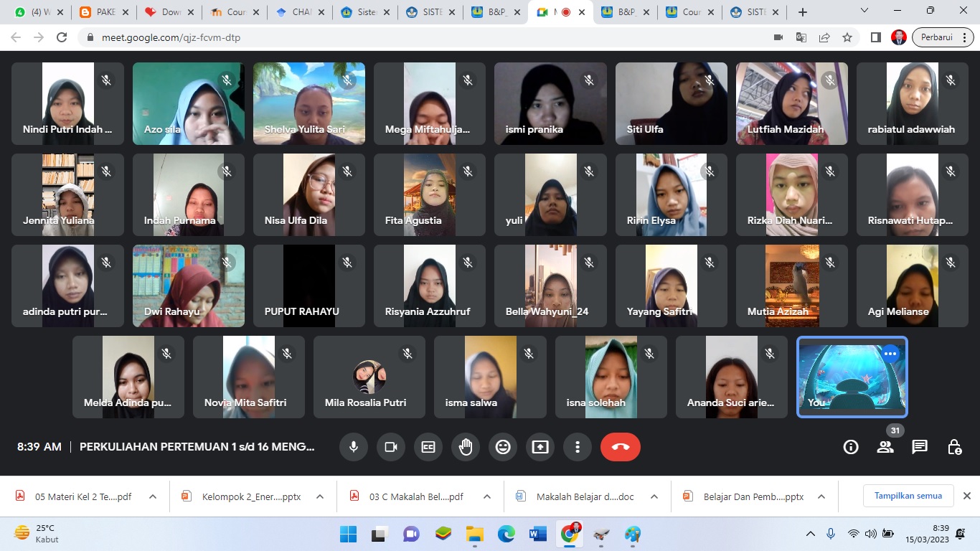Click the Present now screen-share icon
The width and height of the screenshot is (980, 551).
(540, 447)
